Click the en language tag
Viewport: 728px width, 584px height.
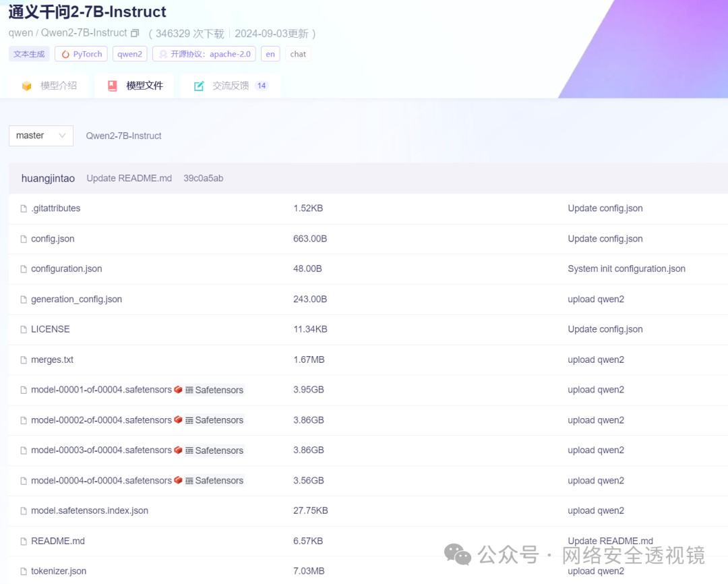(x=270, y=54)
